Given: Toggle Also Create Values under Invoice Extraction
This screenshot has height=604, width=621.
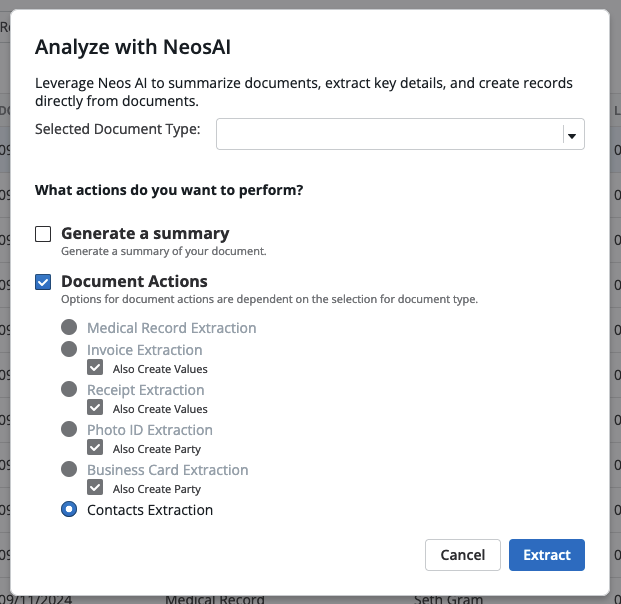Looking at the screenshot, I should point(95,368).
